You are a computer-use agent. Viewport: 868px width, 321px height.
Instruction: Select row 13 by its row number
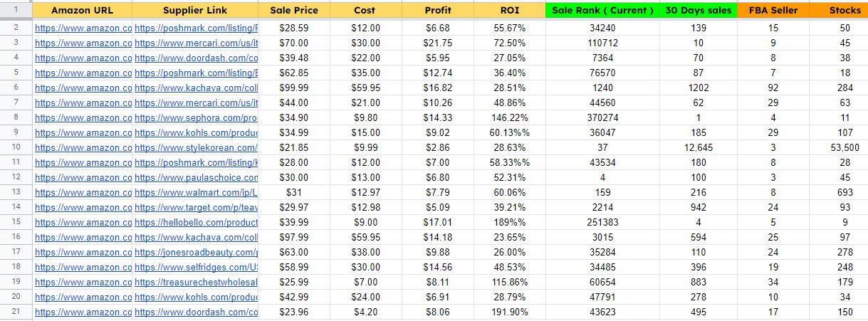(x=16, y=192)
